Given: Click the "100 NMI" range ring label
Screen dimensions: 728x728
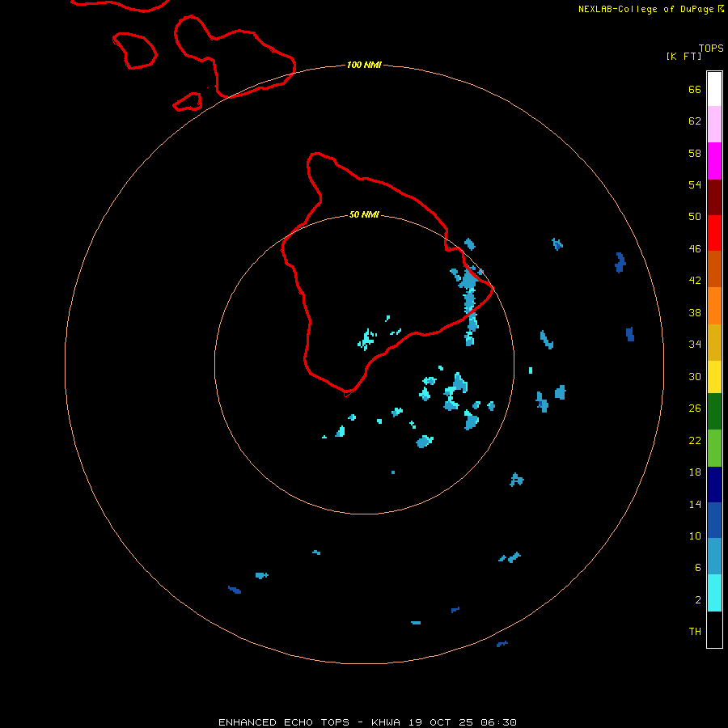Looking at the screenshot, I should click(364, 65).
